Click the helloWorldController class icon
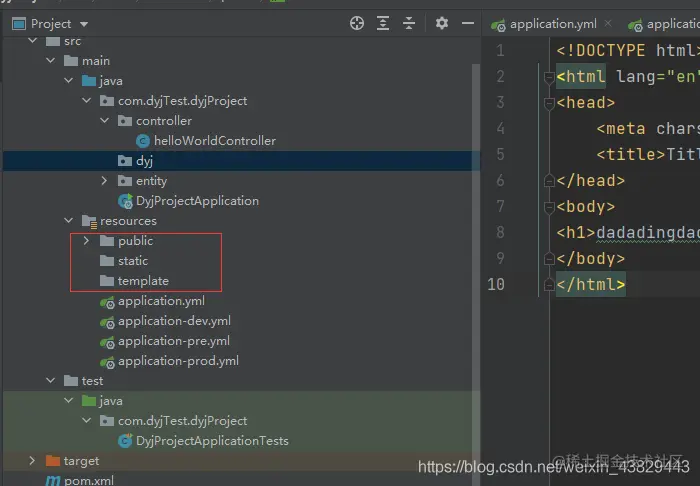The height and width of the screenshot is (486, 700). (x=143, y=141)
